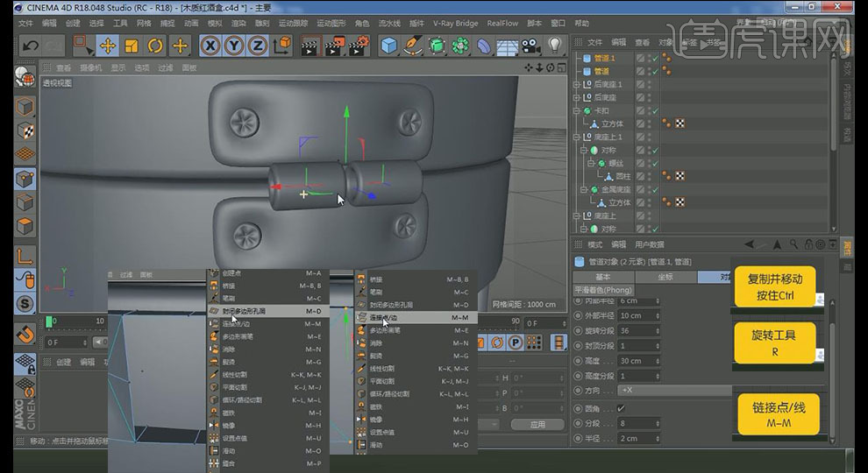Open the V-Ray Bridge menu
The width and height of the screenshot is (868, 473).
point(455,24)
